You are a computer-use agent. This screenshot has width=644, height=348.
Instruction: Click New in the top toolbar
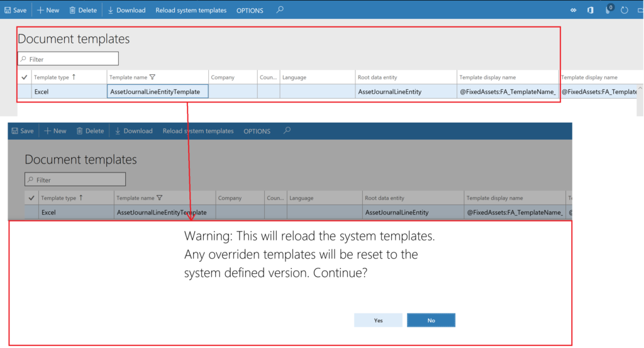pos(48,10)
